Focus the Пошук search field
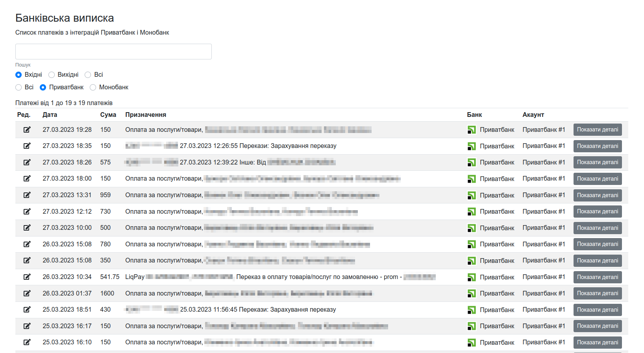 (x=113, y=52)
